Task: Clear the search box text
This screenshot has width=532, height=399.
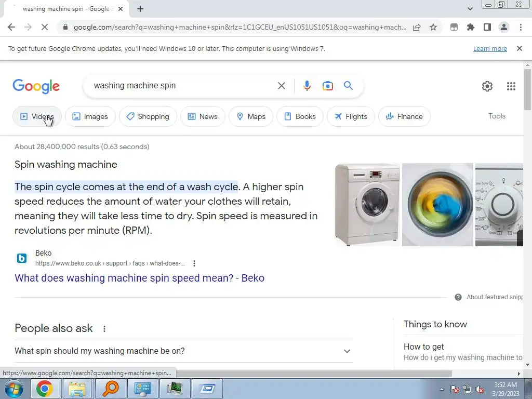Action: pyautogui.click(x=281, y=86)
